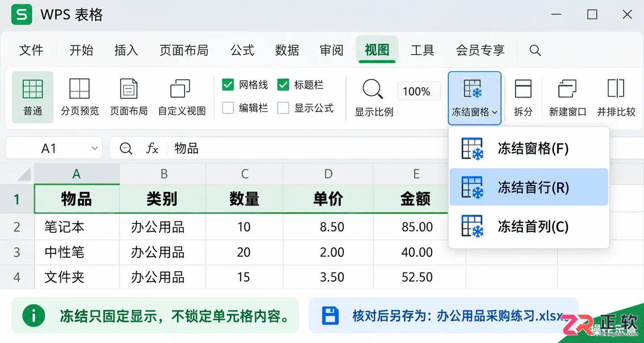Click the 中性笔 cell
The height and width of the screenshot is (343, 644).
(77, 252)
